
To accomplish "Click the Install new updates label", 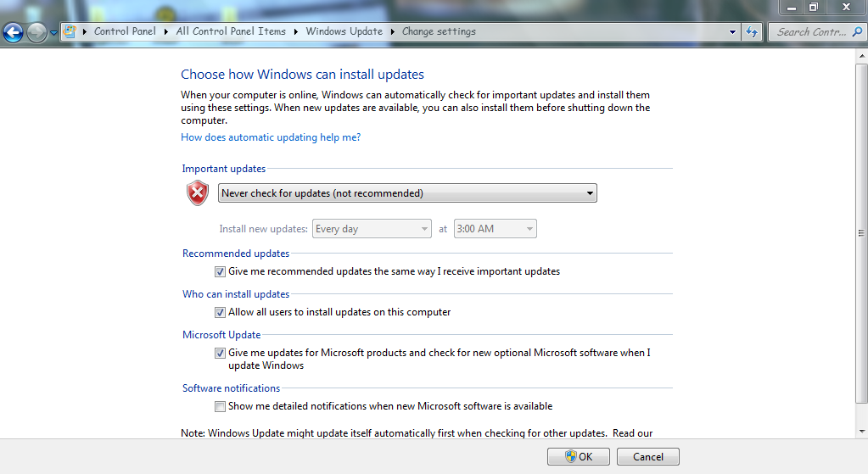I will (263, 229).
